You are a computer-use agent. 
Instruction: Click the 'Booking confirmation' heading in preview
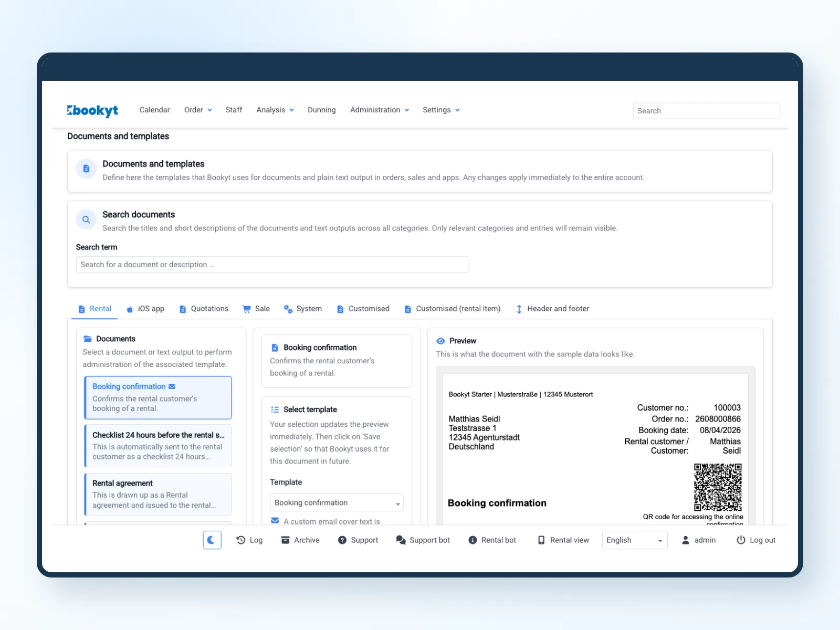pos(497,503)
